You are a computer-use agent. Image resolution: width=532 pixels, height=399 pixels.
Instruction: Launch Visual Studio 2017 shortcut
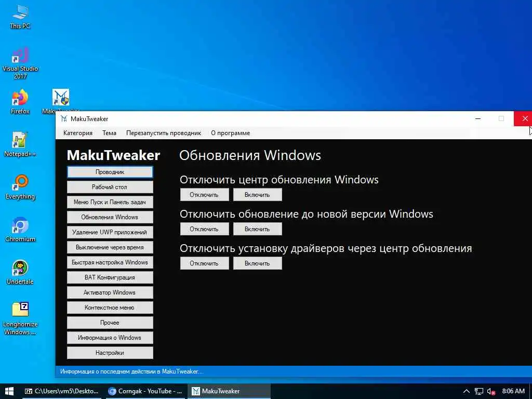coord(20,63)
